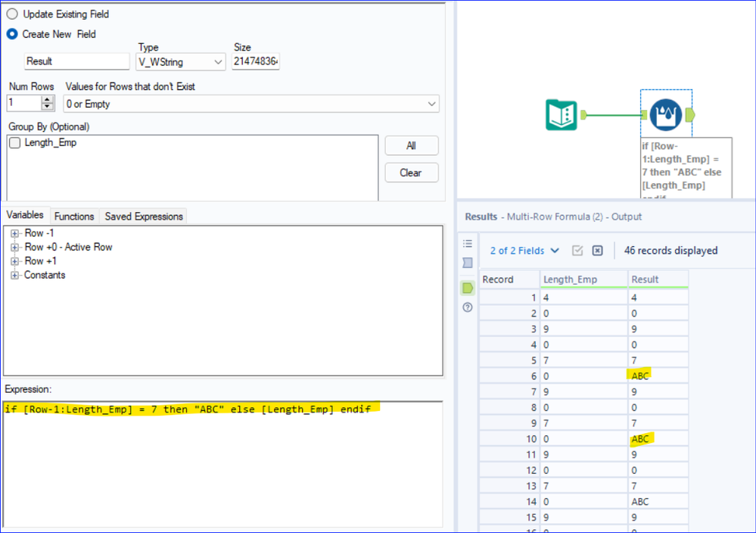Select Update Existing Field radio button

coord(12,14)
